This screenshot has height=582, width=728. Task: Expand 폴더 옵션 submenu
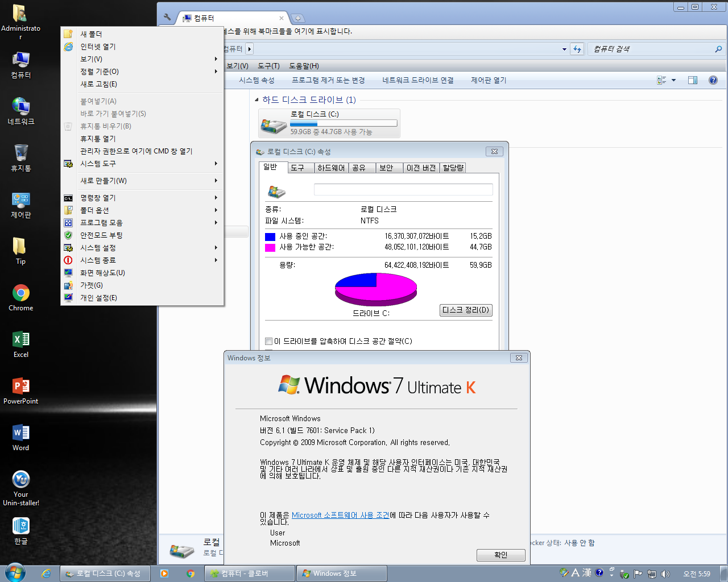coord(216,210)
